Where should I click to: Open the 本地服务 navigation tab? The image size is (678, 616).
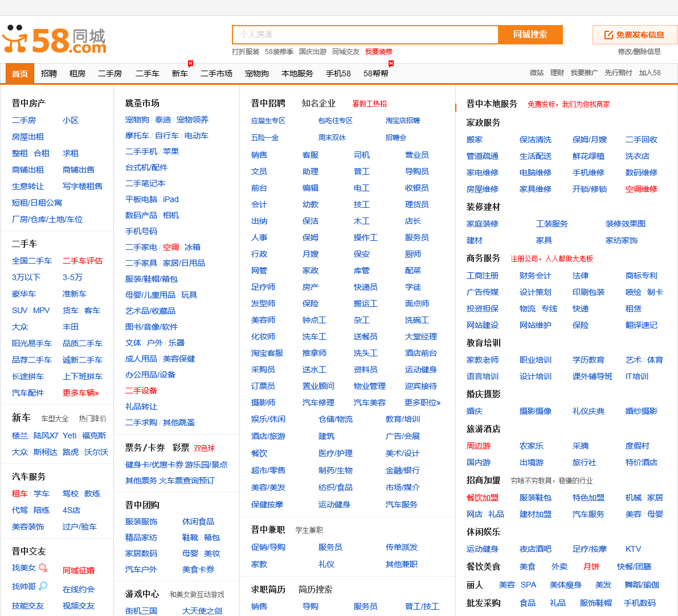pyautogui.click(x=297, y=73)
